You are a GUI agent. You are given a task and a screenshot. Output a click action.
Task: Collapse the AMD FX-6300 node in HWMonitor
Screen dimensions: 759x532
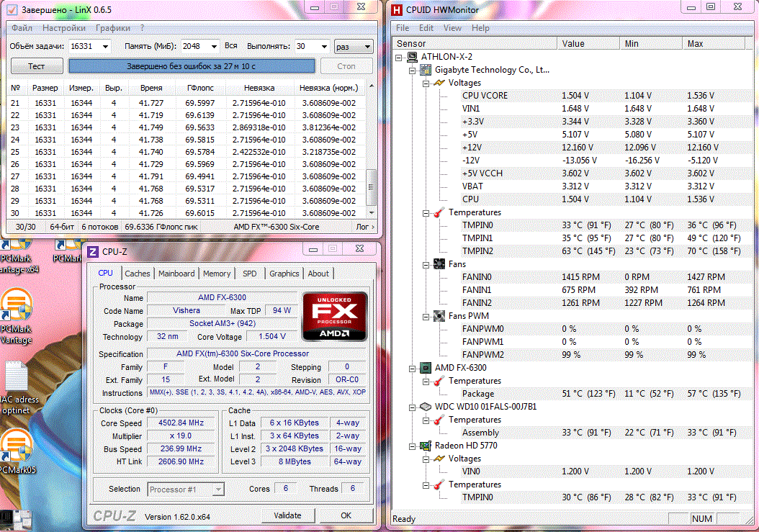(x=412, y=369)
